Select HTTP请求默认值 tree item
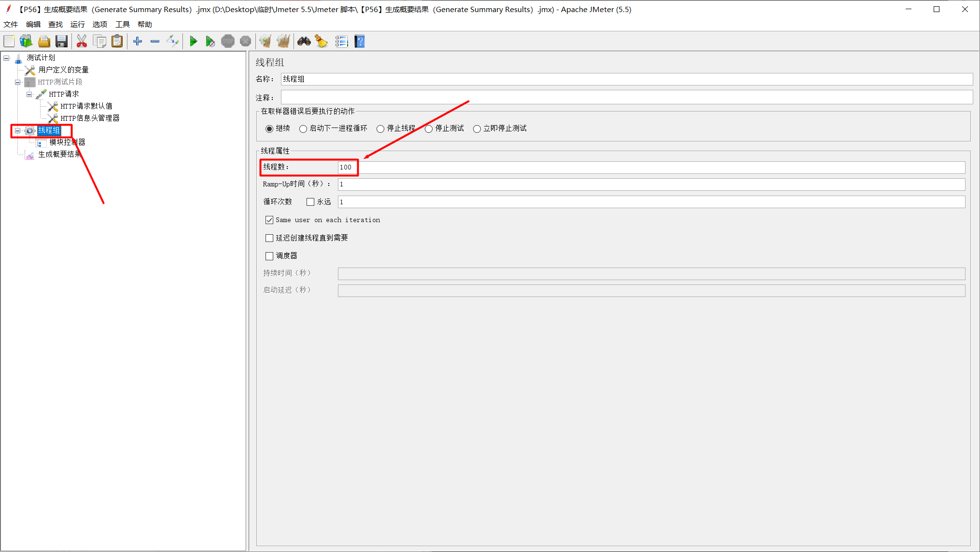The image size is (980, 552). 86,106
